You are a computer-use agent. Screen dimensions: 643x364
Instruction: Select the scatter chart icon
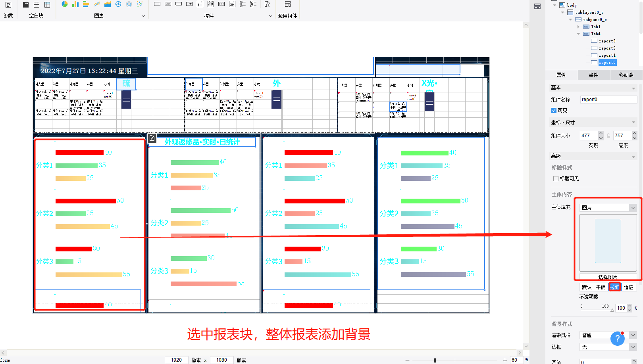pos(140,4)
